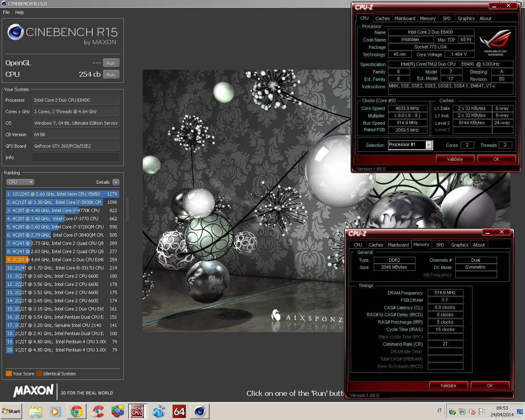525x420 pixels.
Task: Select ranking row 1 Xeon X5650
Action: click(x=62, y=194)
